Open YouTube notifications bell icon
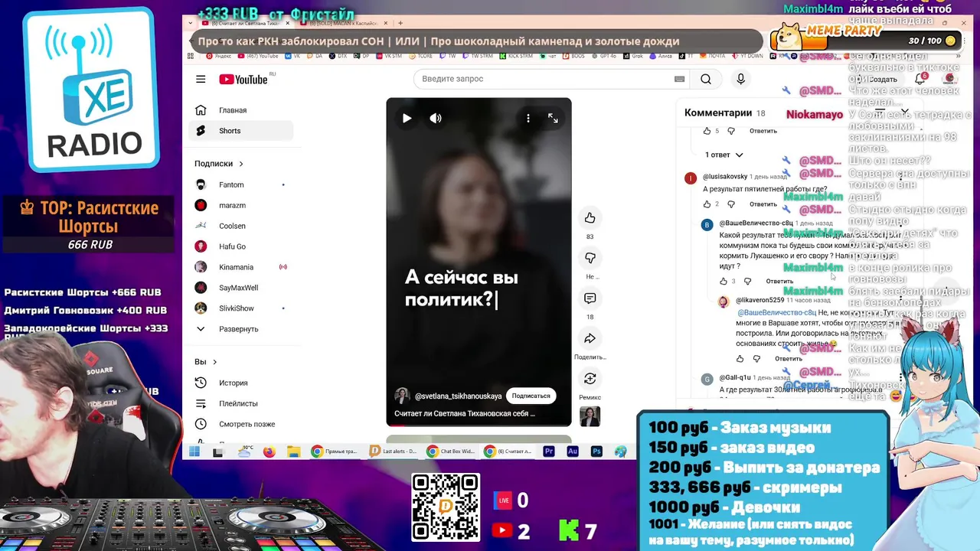This screenshot has width=980, height=551. [x=920, y=79]
